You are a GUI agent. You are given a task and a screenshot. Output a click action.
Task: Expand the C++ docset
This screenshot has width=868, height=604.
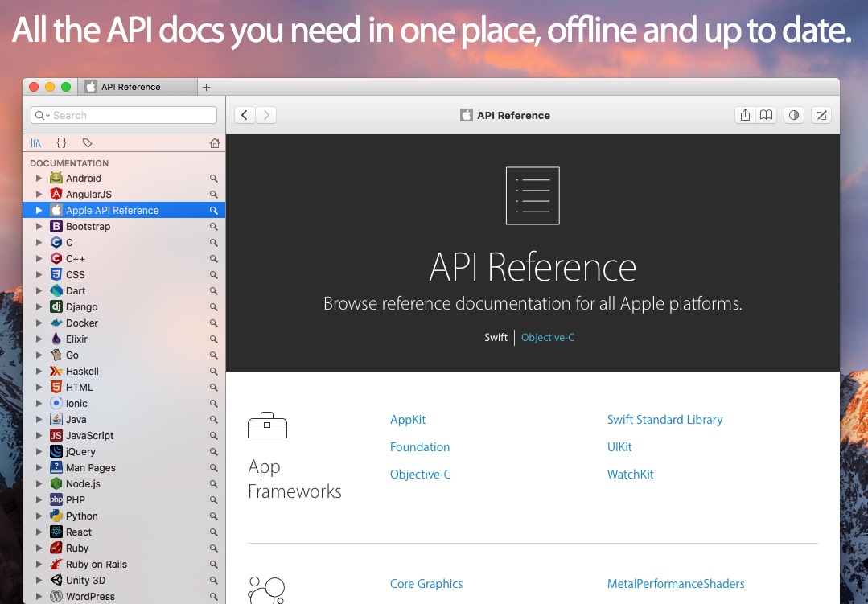tap(39, 258)
